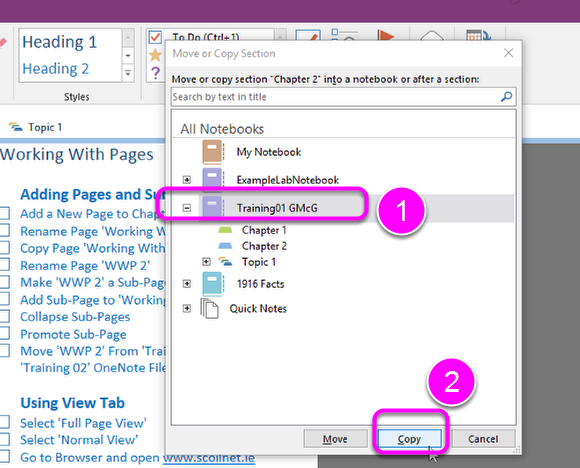Image resolution: width=580 pixels, height=468 pixels.
Task: Tick the 'Collapse Sub-Pages' to-do checkbox
Action: click(4, 316)
